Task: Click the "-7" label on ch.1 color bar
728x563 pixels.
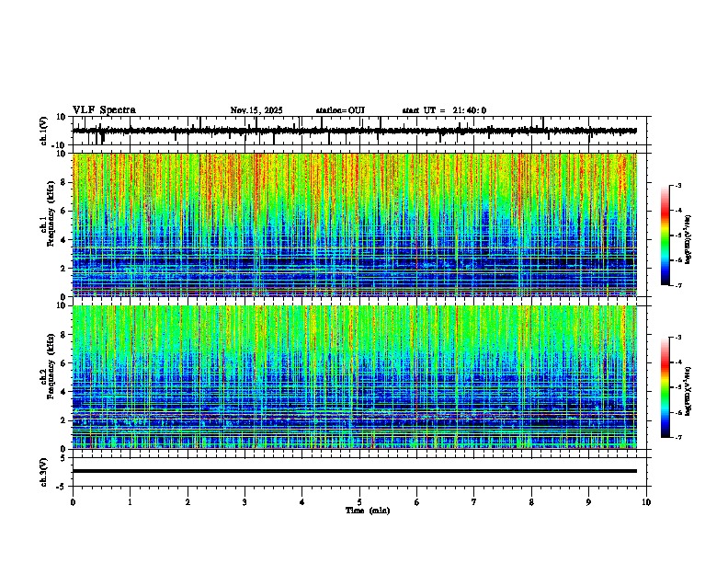Action: point(678,285)
